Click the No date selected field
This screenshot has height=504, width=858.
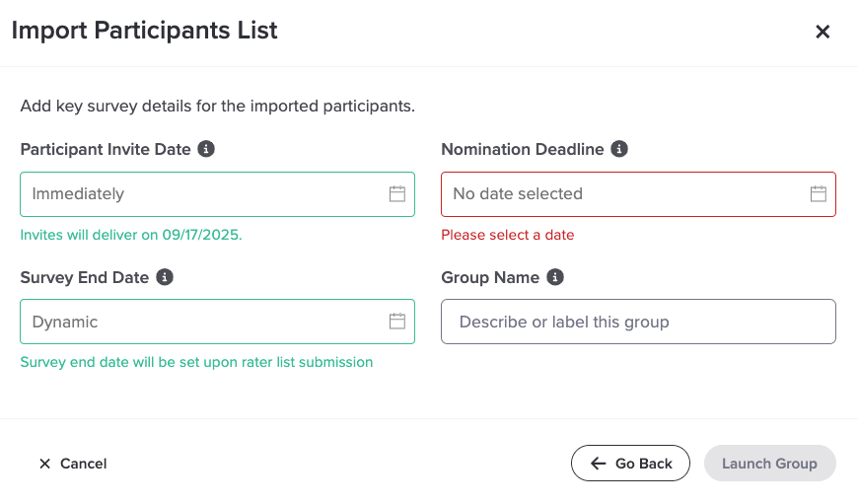[621, 194]
